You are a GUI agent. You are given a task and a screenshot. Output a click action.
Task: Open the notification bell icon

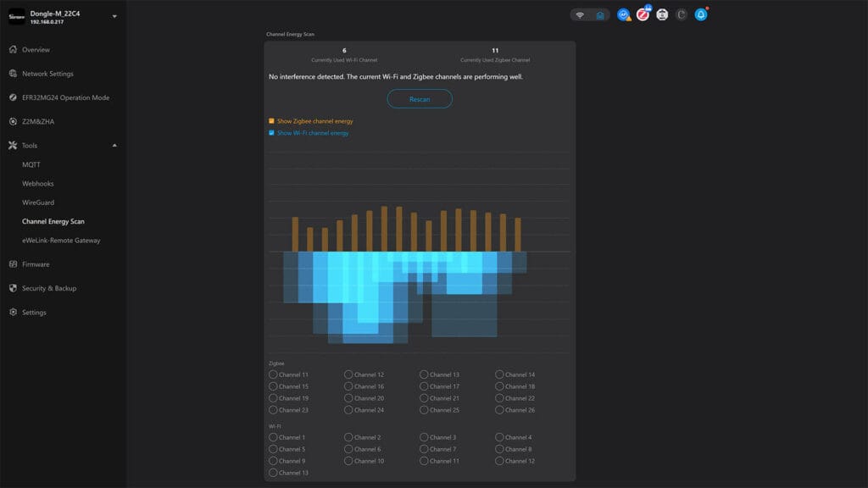(702, 14)
